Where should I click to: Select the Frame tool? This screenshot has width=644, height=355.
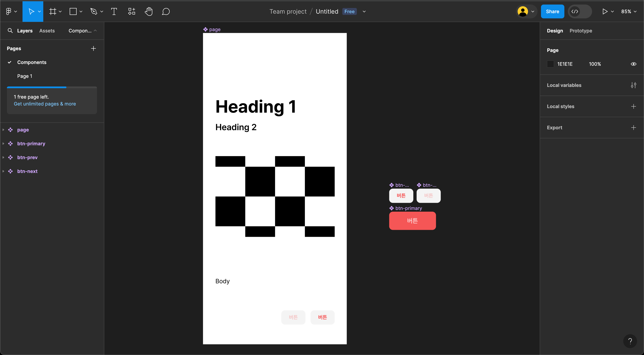[x=53, y=11]
